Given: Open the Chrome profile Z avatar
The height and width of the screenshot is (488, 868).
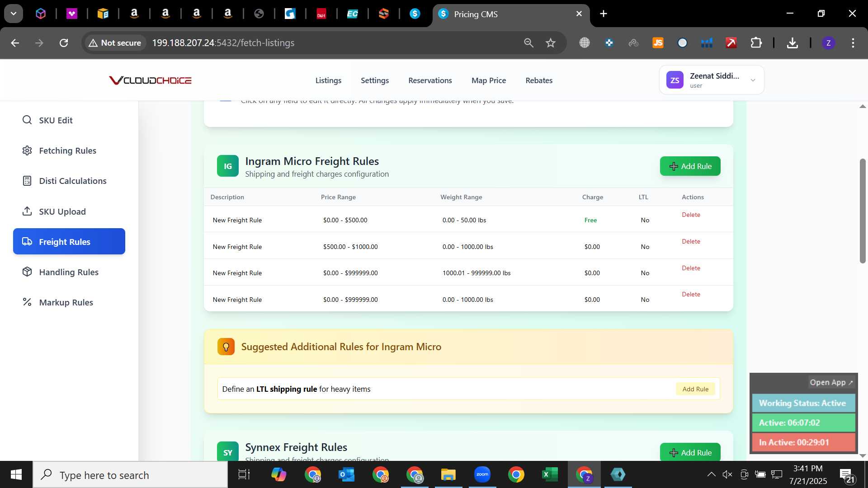Looking at the screenshot, I should click(x=828, y=43).
